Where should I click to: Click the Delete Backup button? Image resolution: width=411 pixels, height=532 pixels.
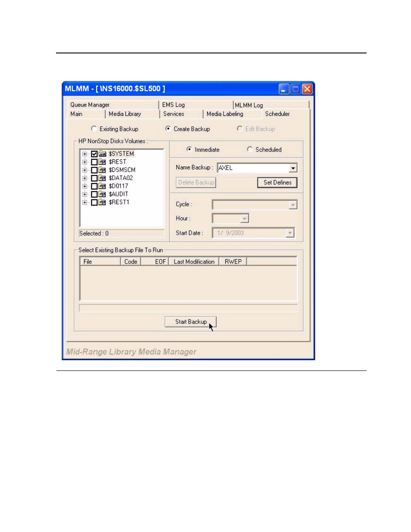coord(196,183)
